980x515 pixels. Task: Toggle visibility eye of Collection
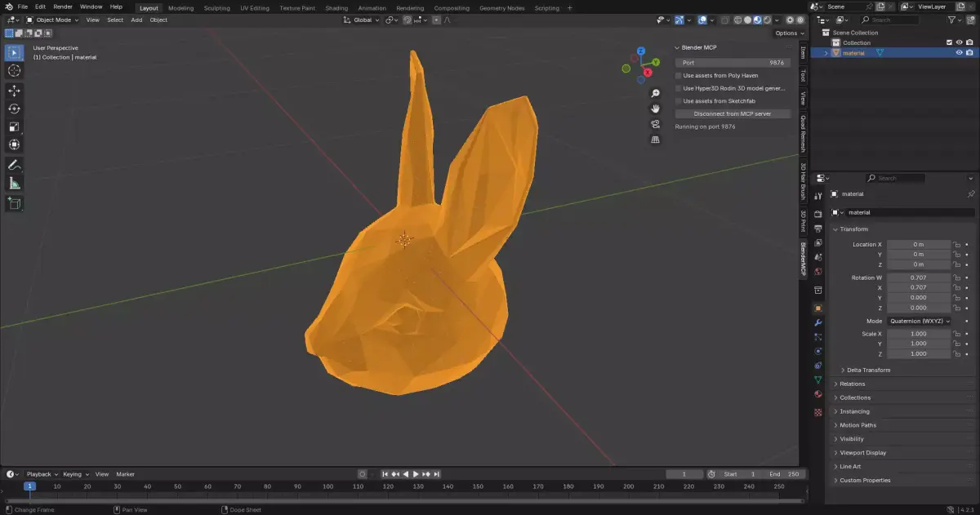(x=959, y=42)
